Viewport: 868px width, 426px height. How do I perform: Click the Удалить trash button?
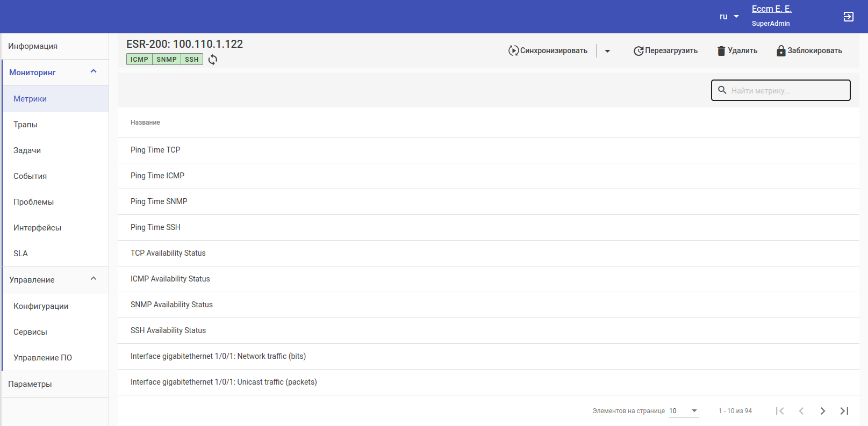[737, 51]
